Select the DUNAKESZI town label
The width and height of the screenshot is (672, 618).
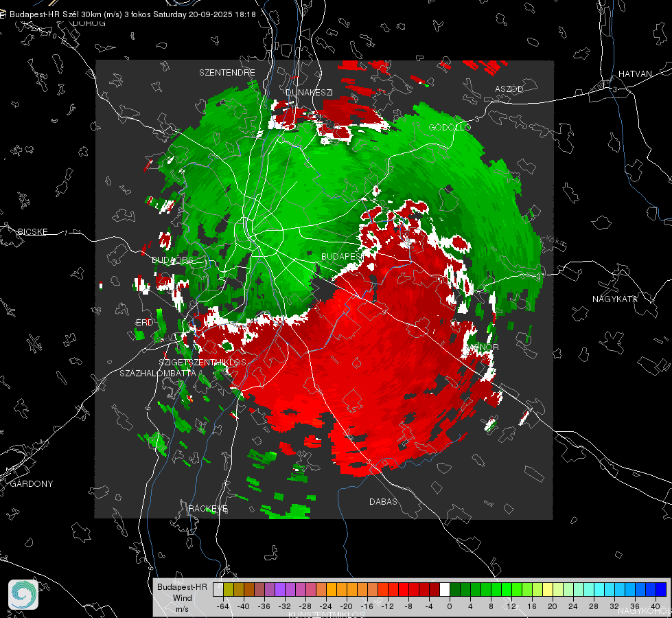click(x=309, y=92)
